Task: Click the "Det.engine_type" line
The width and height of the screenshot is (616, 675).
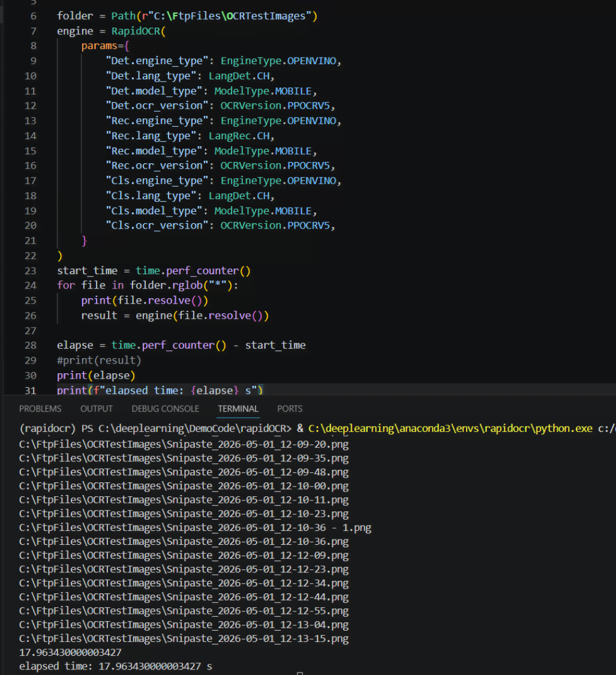Action: click(x=223, y=61)
